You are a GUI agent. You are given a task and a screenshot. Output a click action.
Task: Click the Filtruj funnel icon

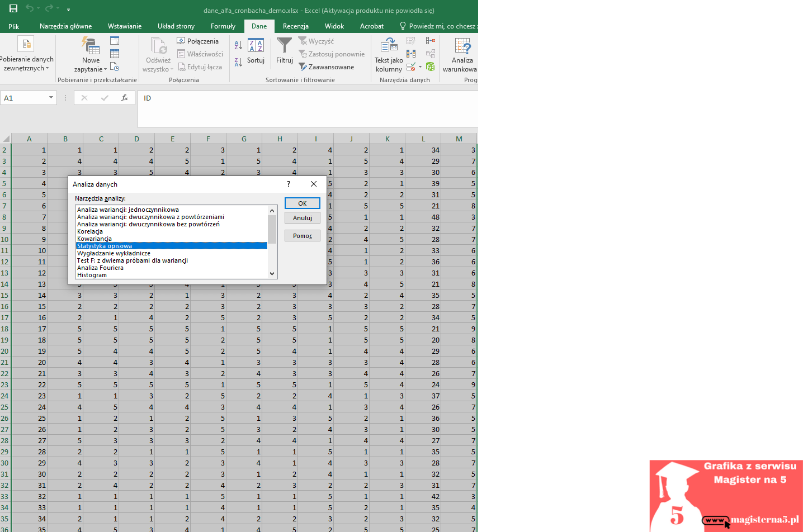click(284, 46)
